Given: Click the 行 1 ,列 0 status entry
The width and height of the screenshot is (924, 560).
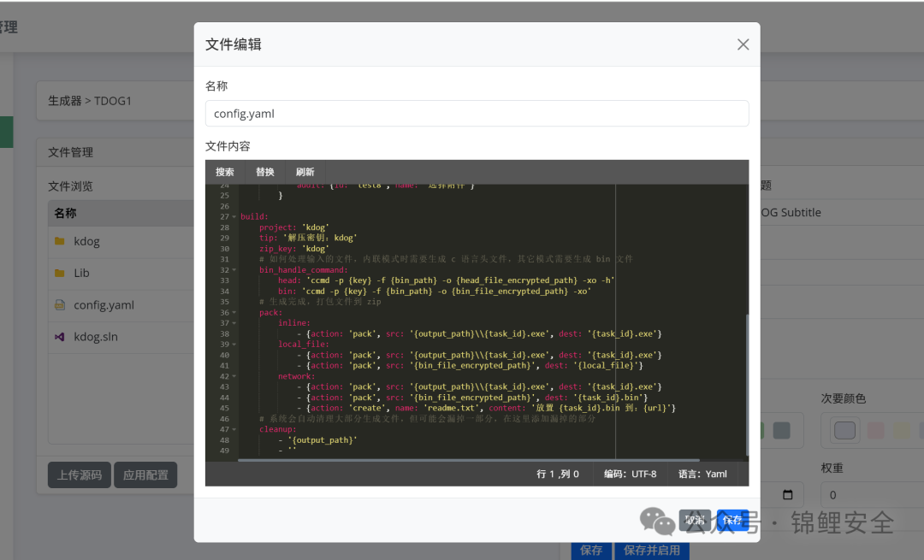Looking at the screenshot, I should [558, 474].
